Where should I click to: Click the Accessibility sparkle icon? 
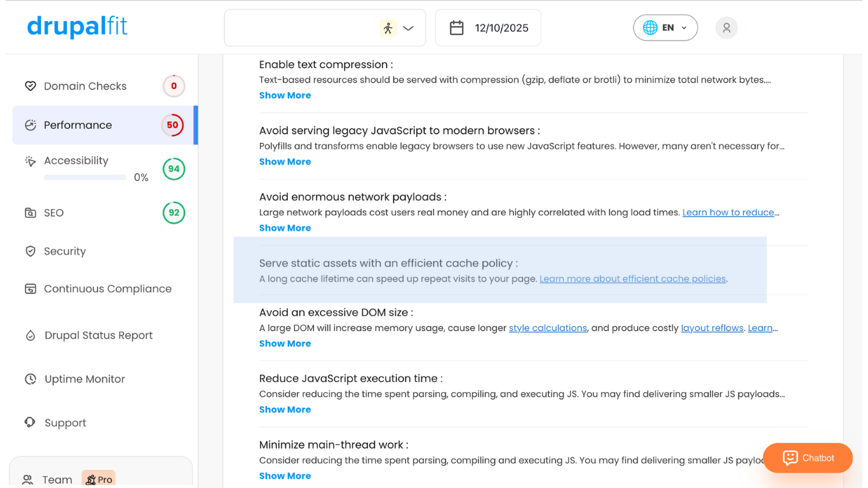pyautogui.click(x=31, y=161)
